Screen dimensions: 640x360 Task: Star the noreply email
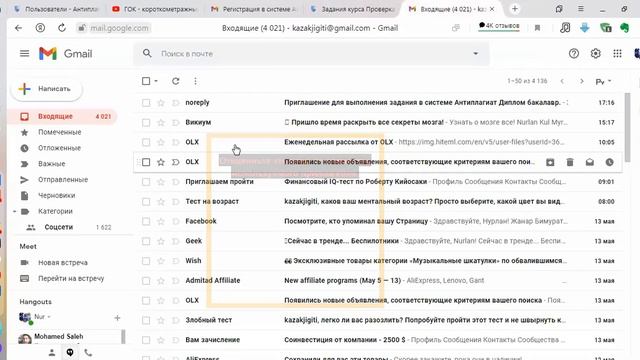pos(161,103)
